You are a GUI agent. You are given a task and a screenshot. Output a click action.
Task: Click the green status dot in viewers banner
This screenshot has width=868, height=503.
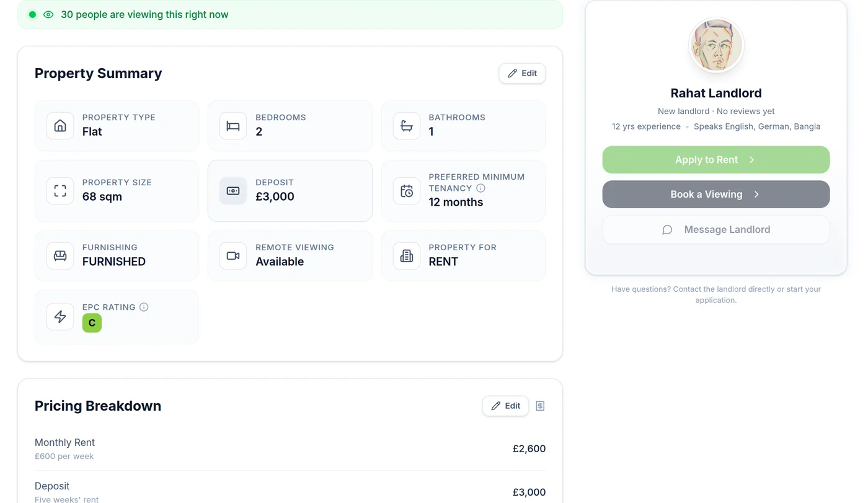coord(32,14)
